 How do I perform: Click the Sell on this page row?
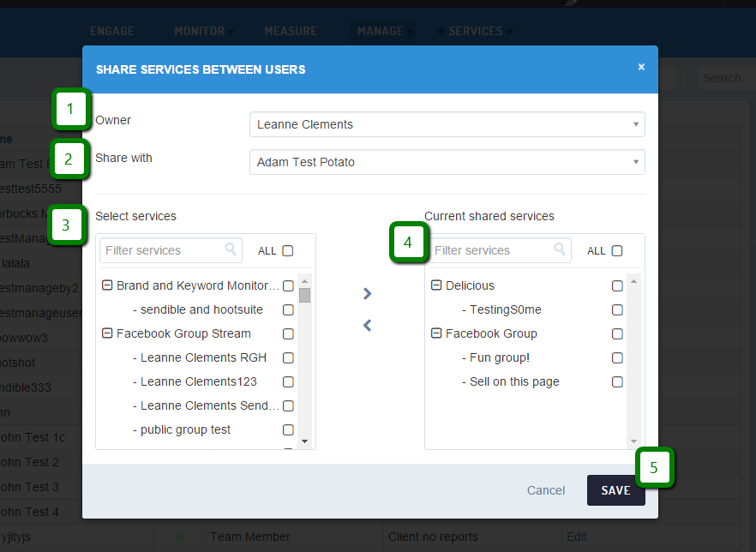tap(527, 381)
